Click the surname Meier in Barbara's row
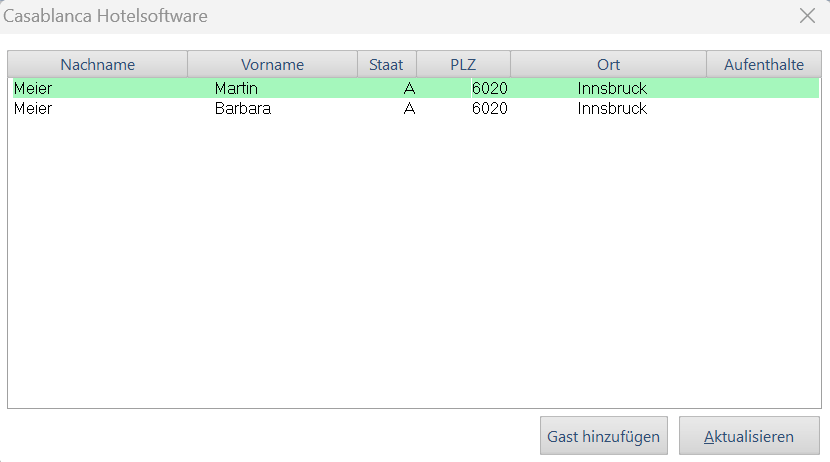Viewport: 830px width, 462px height. [x=33, y=108]
